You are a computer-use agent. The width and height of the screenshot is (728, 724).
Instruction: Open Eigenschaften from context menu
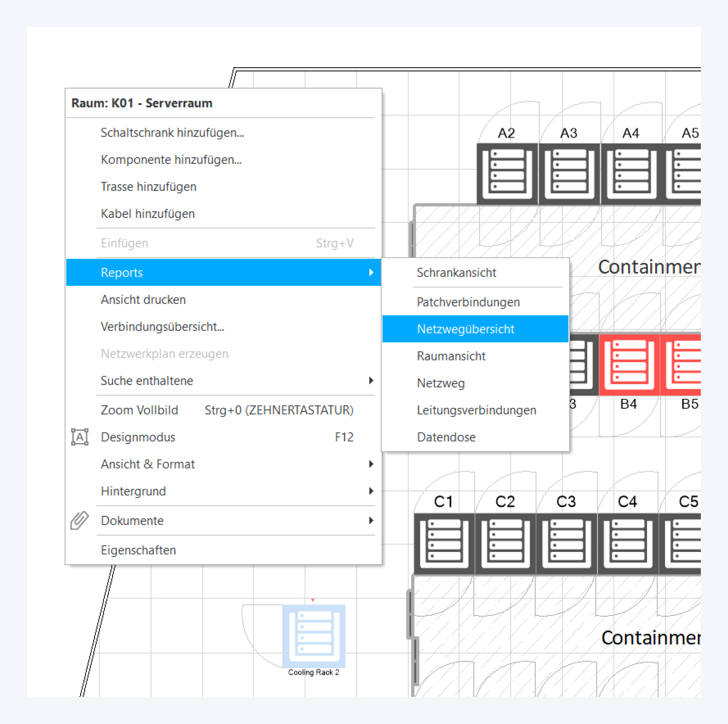tap(138, 550)
